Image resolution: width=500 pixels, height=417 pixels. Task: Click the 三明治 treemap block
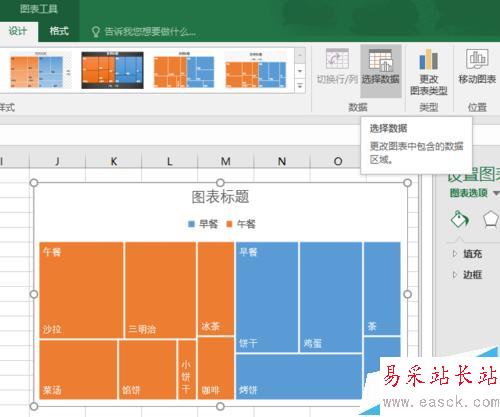click(161, 290)
